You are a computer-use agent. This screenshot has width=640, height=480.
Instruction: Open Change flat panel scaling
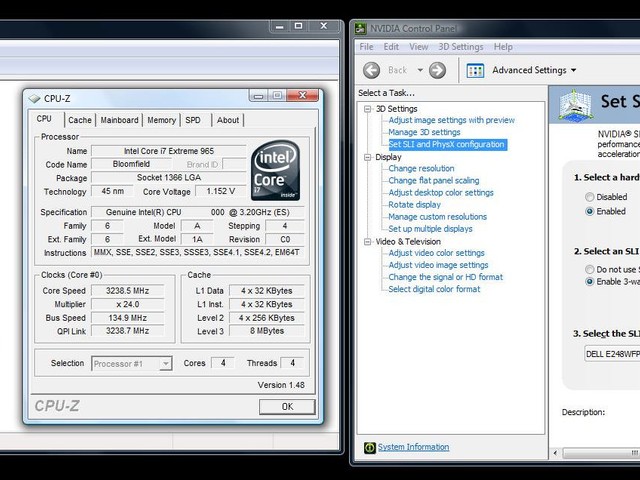point(434,180)
